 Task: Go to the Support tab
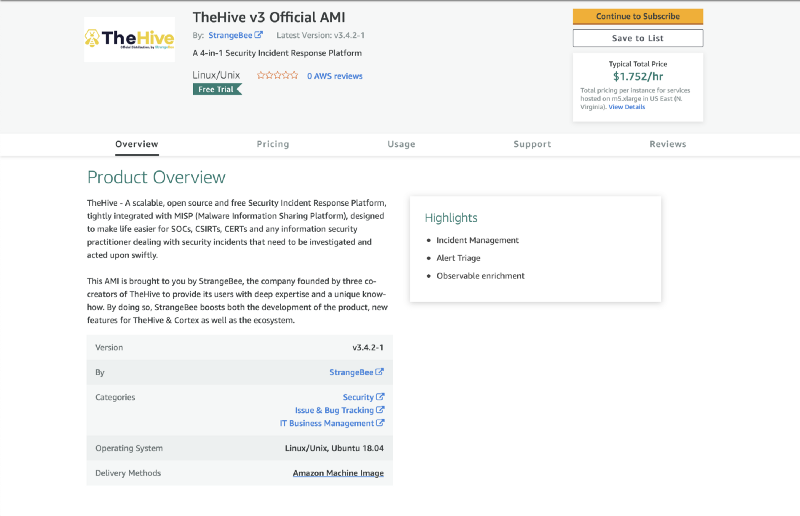tap(532, 144)
